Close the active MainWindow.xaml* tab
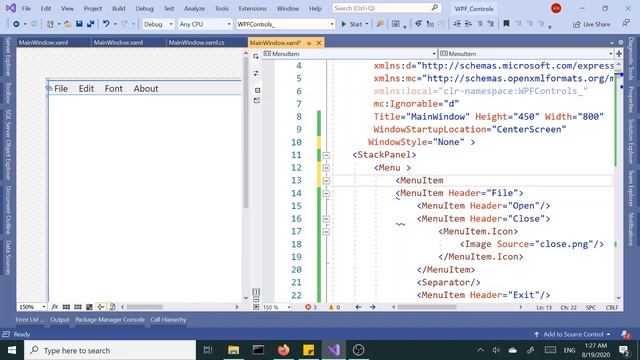This screenshot has height=360, width=640. [x=319, y=43]
